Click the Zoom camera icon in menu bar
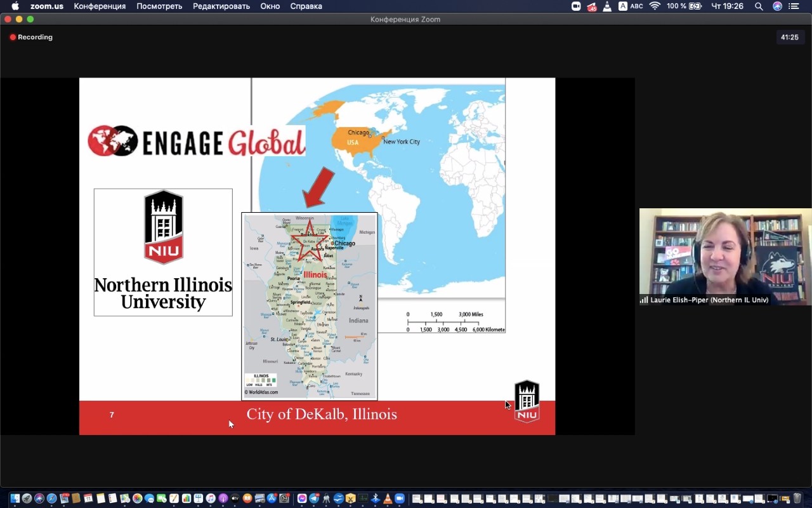Viewport: 812px width, 508px height. pos(576,6)
